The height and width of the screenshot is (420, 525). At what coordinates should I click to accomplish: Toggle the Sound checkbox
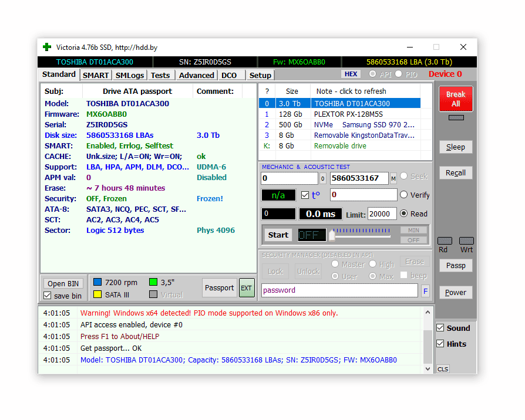tap(440, 328)
